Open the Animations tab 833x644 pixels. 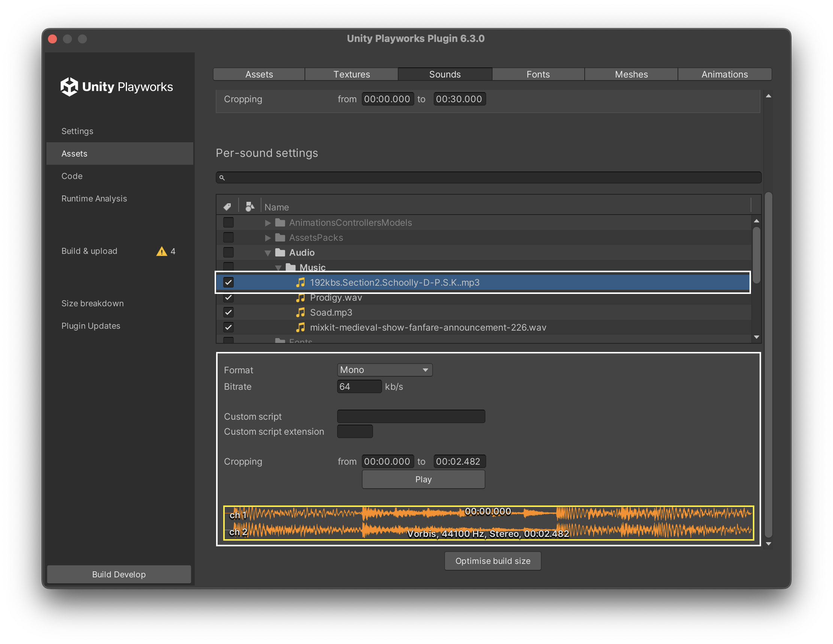725,75
